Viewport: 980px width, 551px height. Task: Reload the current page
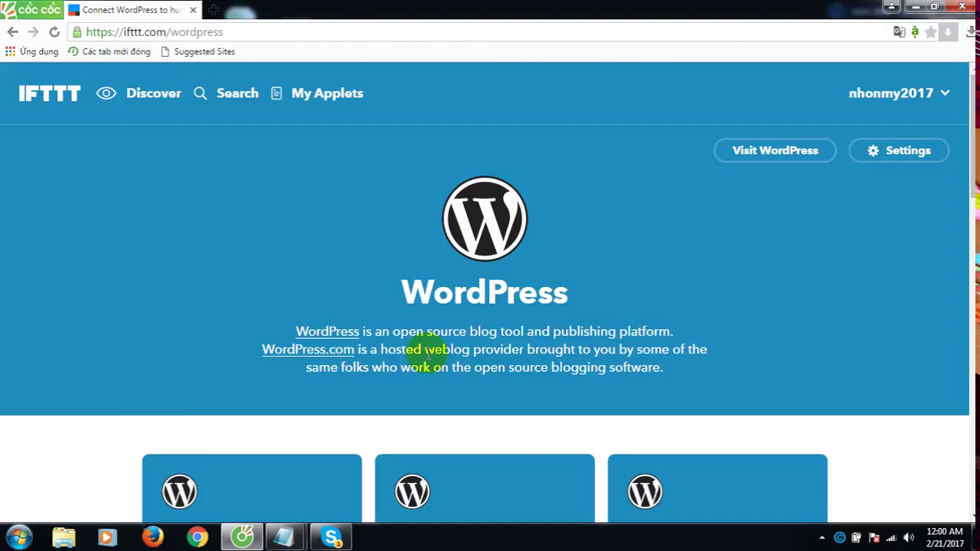(54, 32)
